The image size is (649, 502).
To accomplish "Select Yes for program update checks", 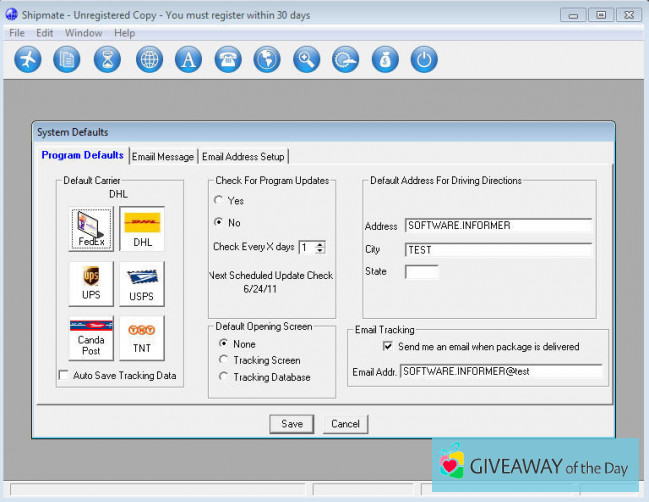I will pos(220,201).
